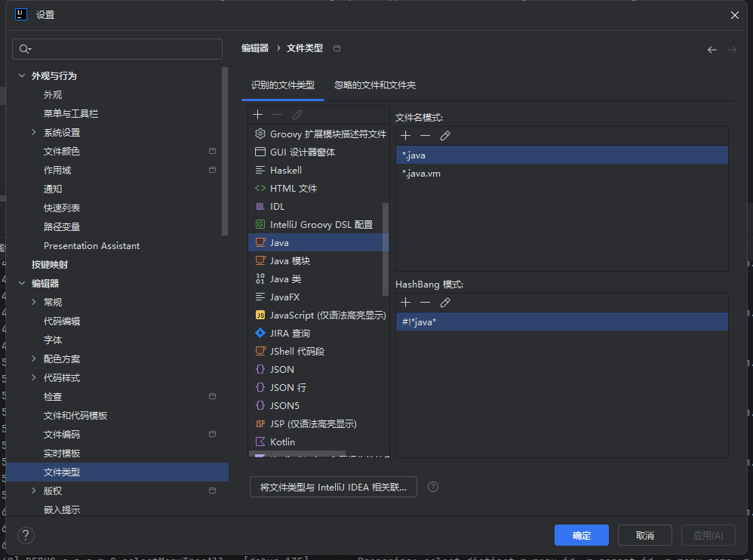Select the Kotlin file type icon
This screenshot has width=753, height=560.
[260, 442]
